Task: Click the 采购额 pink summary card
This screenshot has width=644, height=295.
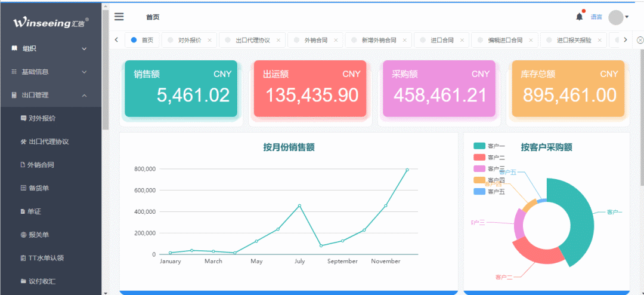Action: (x=439, y=88)
